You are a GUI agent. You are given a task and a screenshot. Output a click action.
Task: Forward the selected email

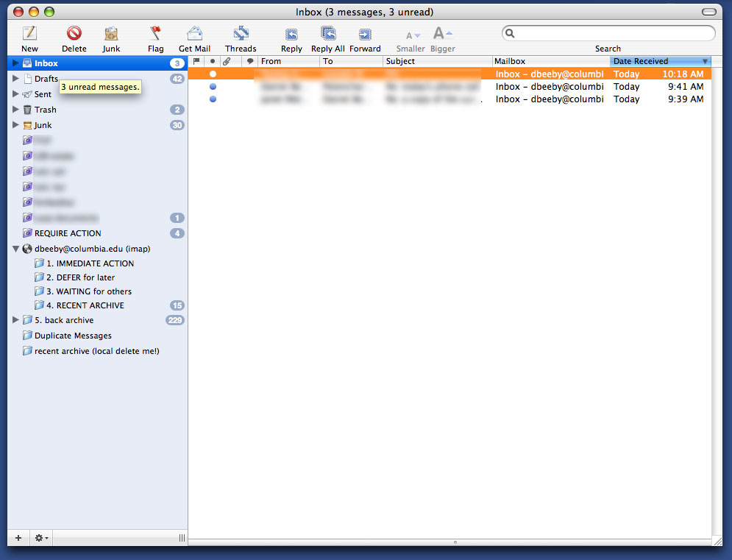point(365,34)
